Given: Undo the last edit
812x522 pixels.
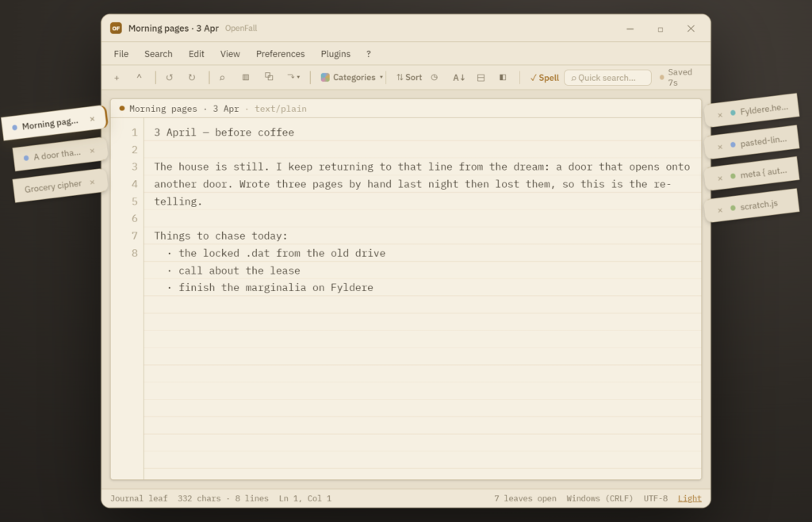Looking at the screenshot, I should (x=170, y=78).
